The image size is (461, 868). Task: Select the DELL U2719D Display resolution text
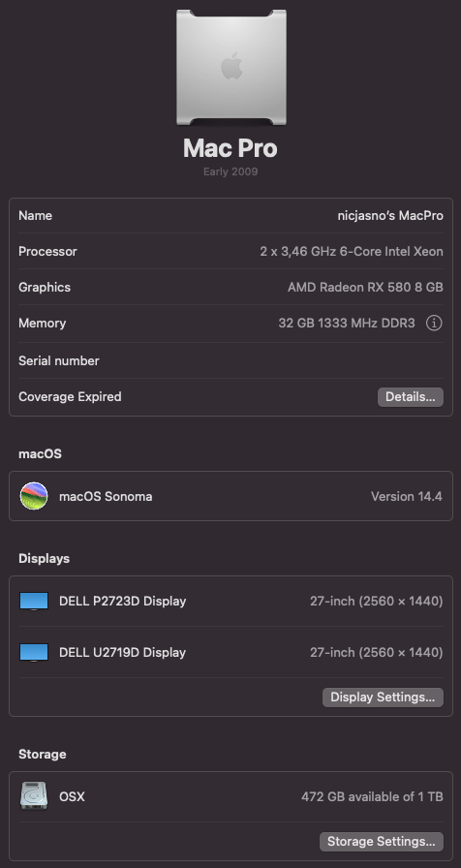pos(377,653)
